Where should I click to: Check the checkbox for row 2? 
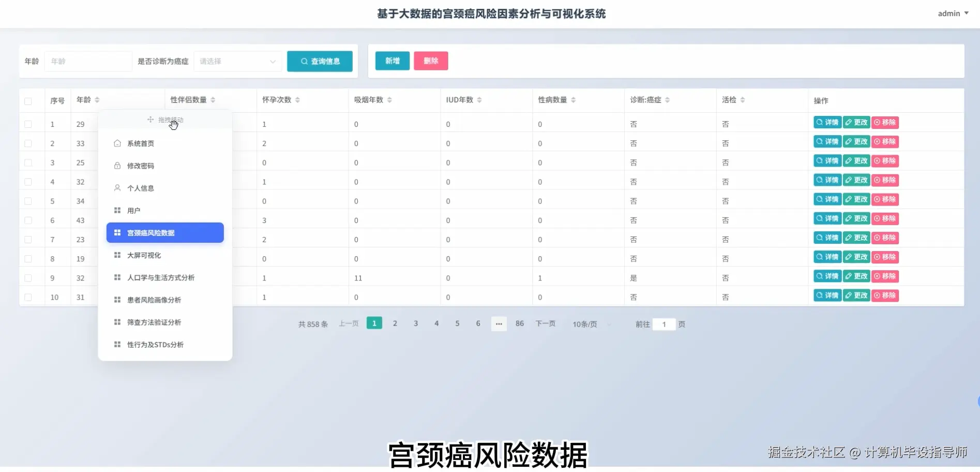tap(28, 143)
